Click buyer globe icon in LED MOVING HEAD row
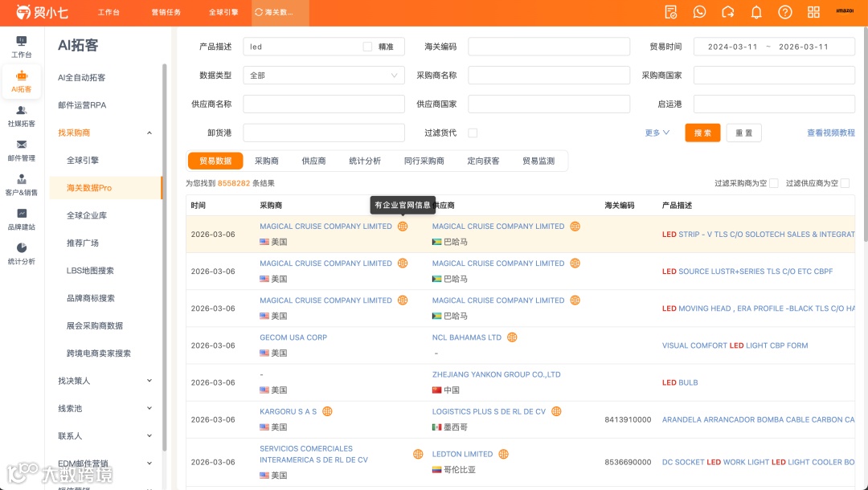This screenshot has height=490, width=868. point(403,300)
